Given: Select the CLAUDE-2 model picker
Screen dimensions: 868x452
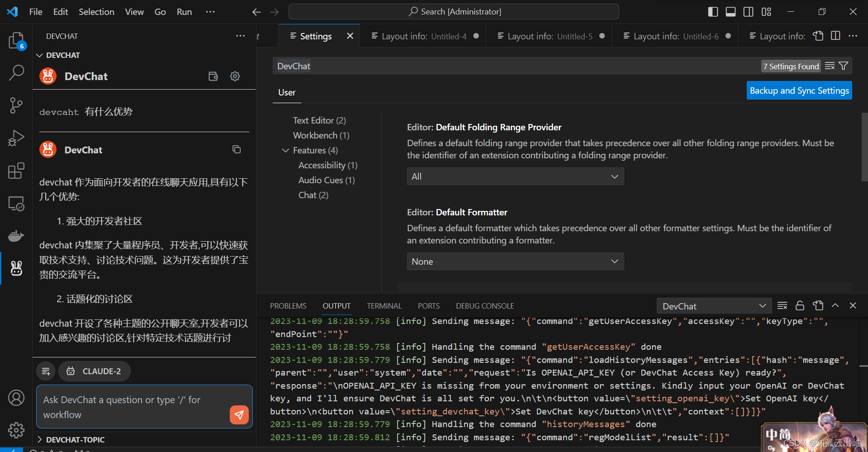Looking at the screenshot, I should (x=95, y=371).
